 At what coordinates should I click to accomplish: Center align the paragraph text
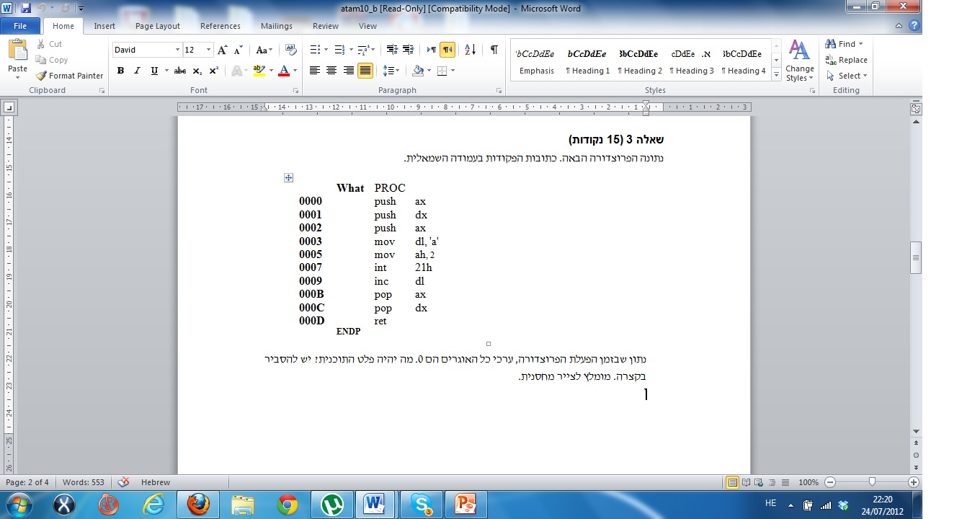pyautogui.click(x=331, y=71)
